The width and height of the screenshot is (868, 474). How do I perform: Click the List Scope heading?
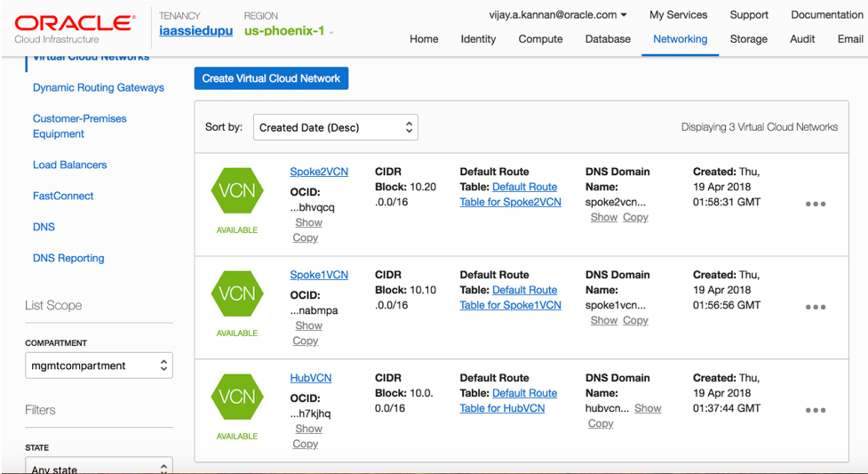53,305
